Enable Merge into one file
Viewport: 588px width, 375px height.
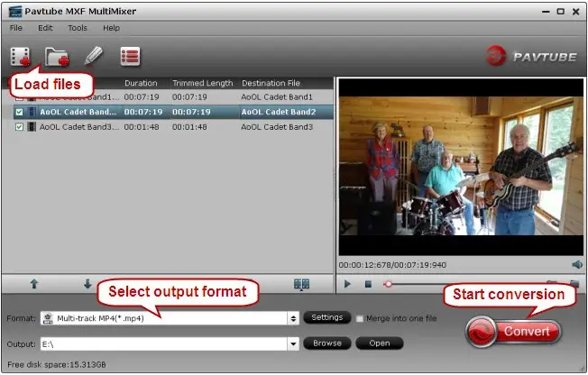coord(359,318)
